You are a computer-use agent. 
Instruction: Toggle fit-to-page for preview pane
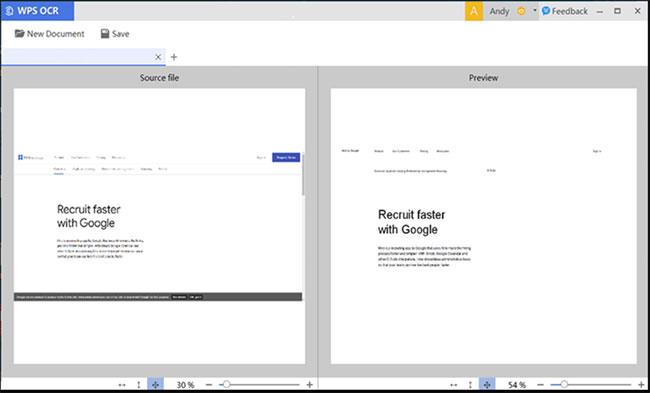pos(487,385)
